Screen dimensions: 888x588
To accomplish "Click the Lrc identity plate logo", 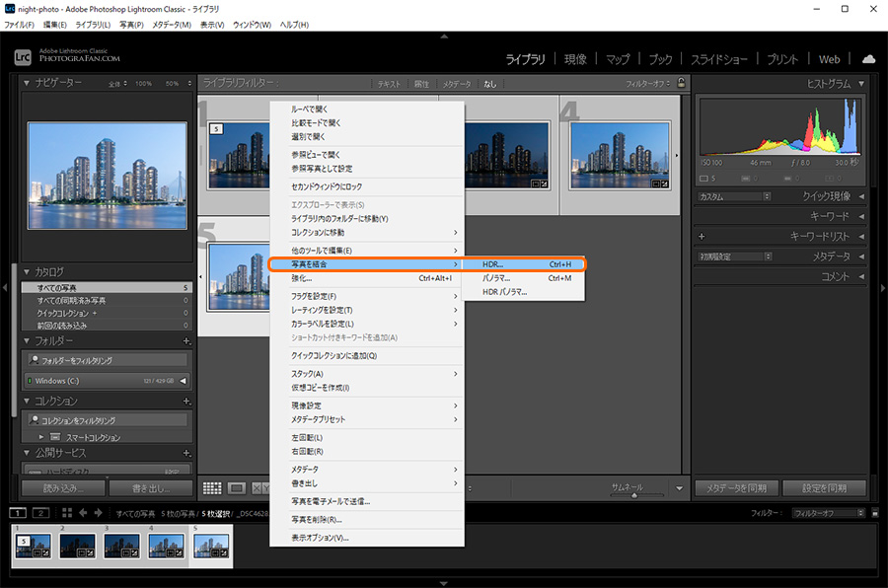I will 23,56.
